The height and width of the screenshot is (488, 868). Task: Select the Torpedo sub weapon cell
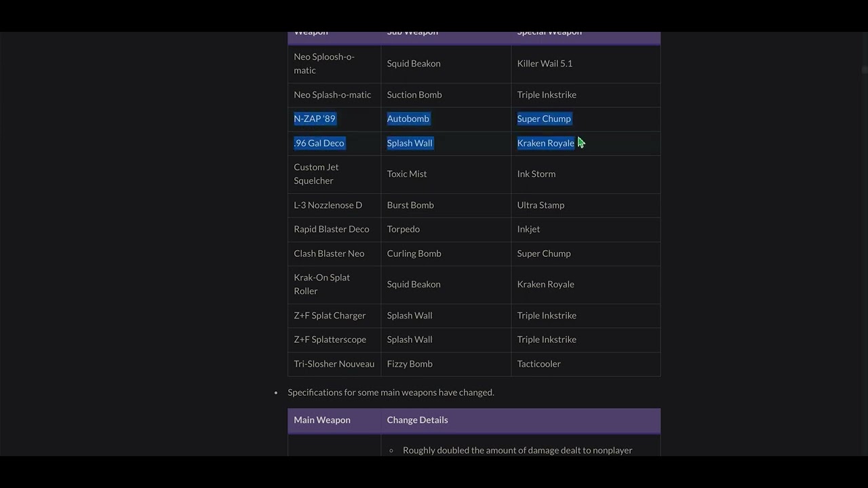[446, 229]
